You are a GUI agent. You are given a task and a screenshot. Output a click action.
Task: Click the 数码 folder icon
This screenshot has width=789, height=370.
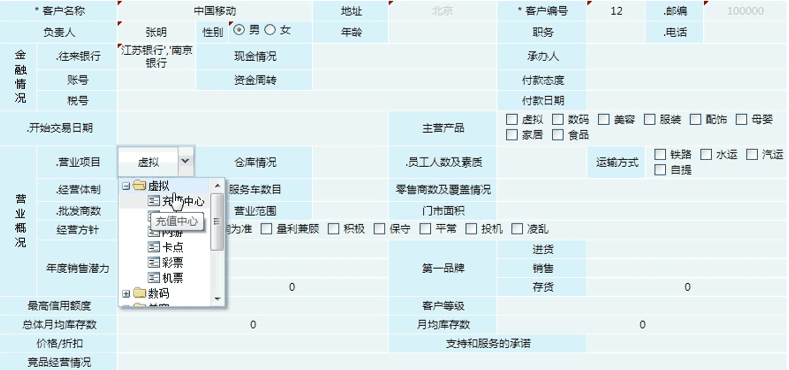point(139,293)
